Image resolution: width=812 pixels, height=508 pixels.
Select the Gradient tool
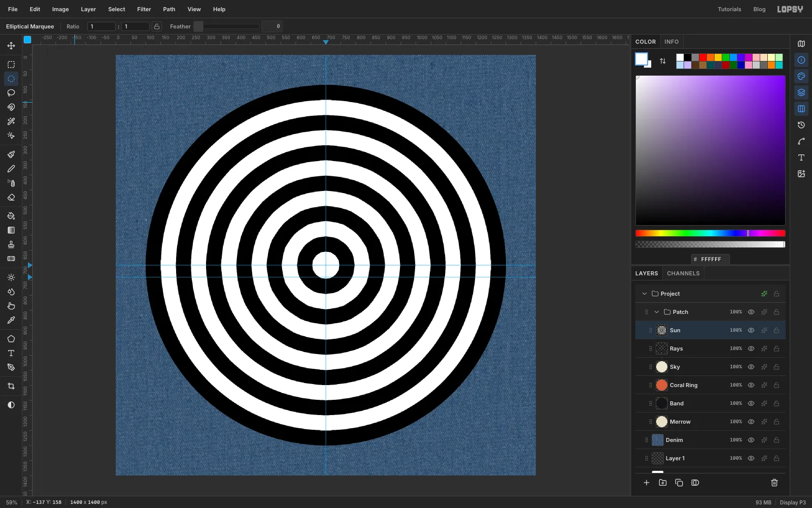coord(11,230)
